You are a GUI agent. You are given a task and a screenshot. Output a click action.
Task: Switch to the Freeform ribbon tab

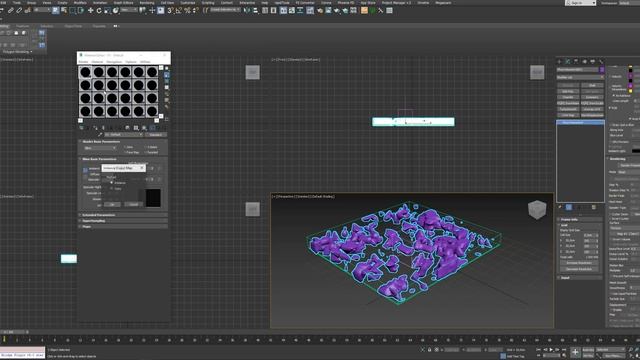[x=22, y=26]
